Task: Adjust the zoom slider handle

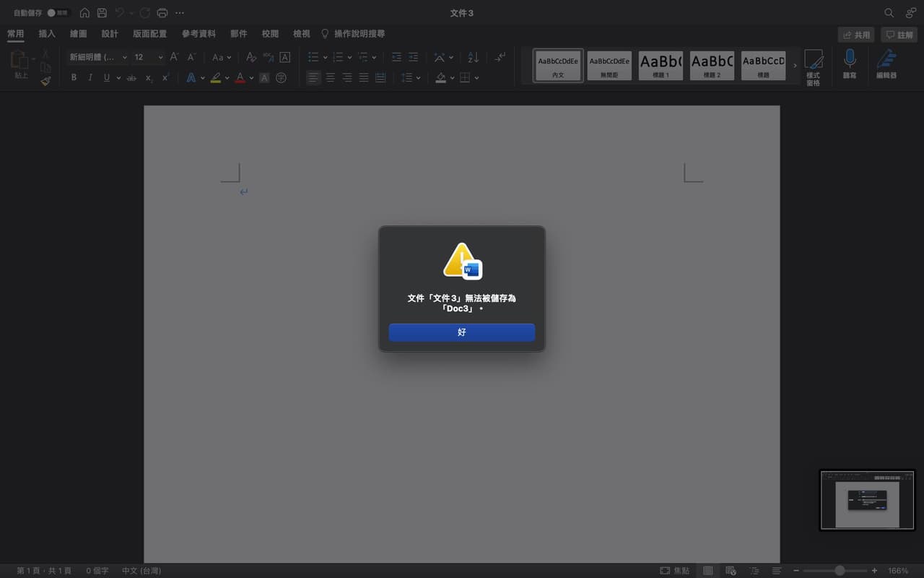Action: 840,571
